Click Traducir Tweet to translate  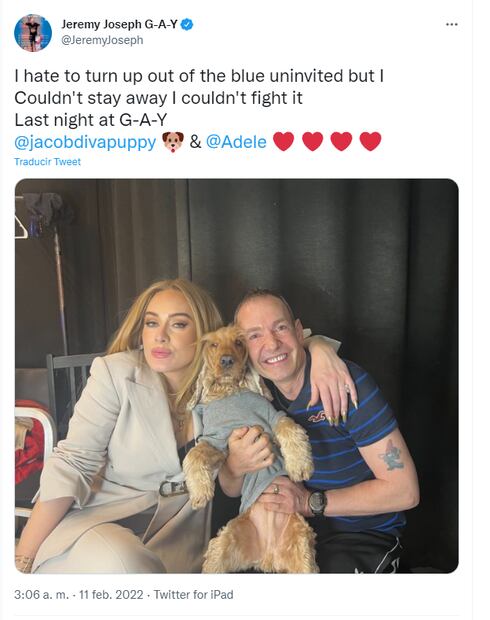click(47, 162)
